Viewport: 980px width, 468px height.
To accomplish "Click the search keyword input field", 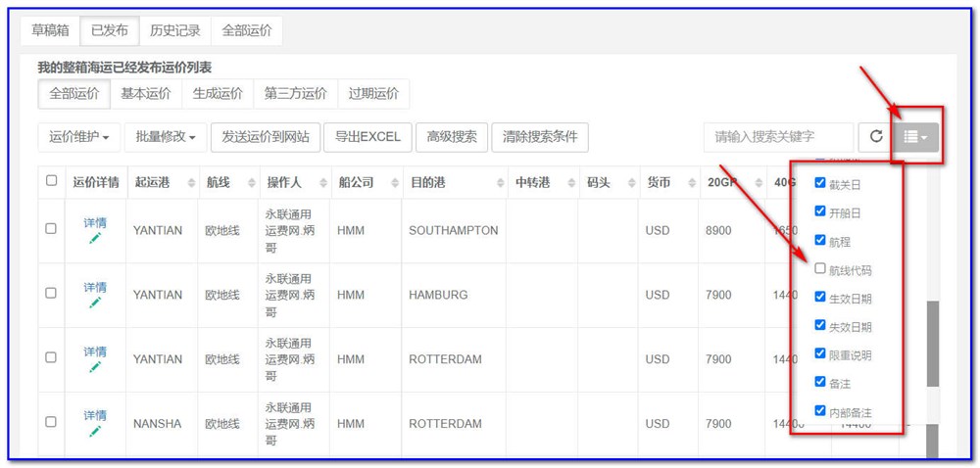I will click(x=778, y=137).
